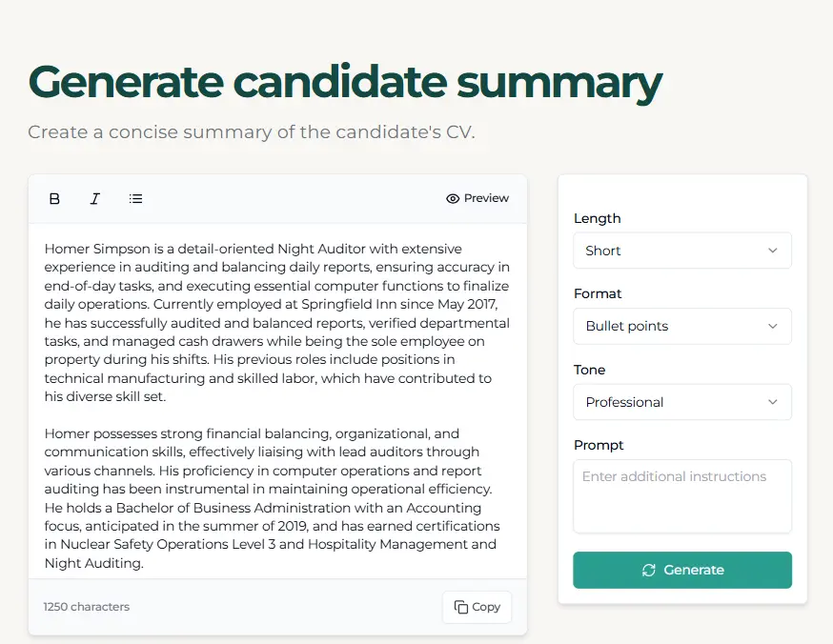Click the Prompt additional instructions field
The height and width of the screenshot is (644, 833).
click(x=682, y=495)
